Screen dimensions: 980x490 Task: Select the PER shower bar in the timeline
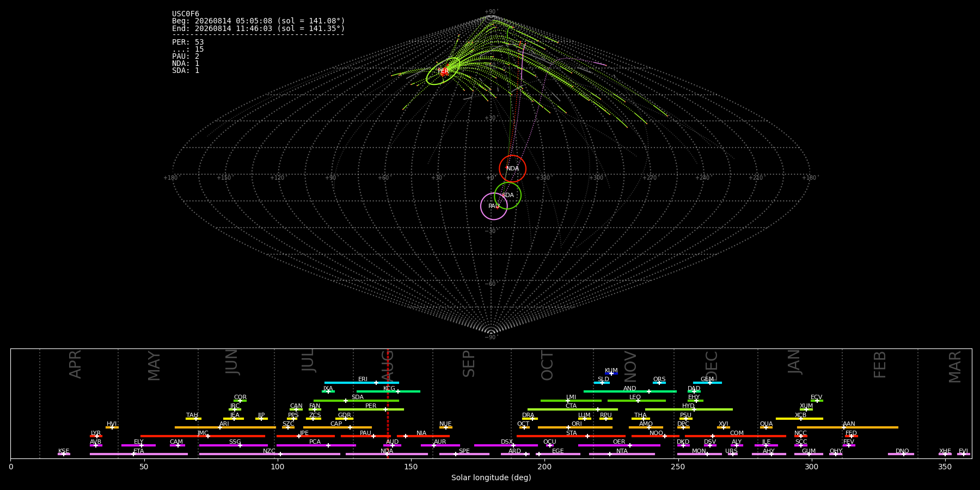tap(371, 409)
